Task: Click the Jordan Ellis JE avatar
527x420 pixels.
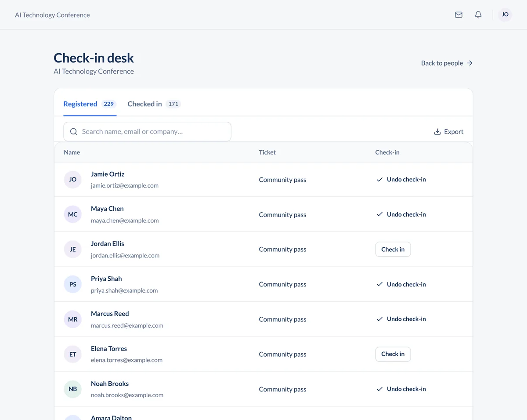Action: click(x=73, y=250)
